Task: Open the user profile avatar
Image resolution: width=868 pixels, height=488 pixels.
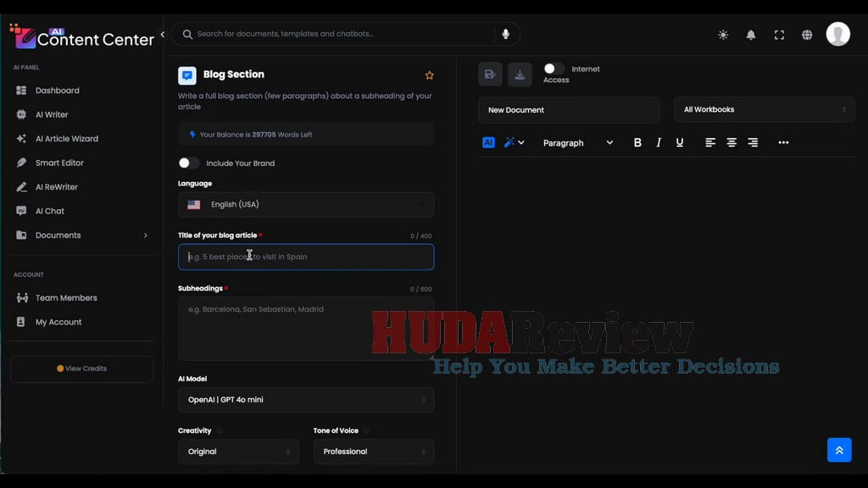Action: [838, 34]
